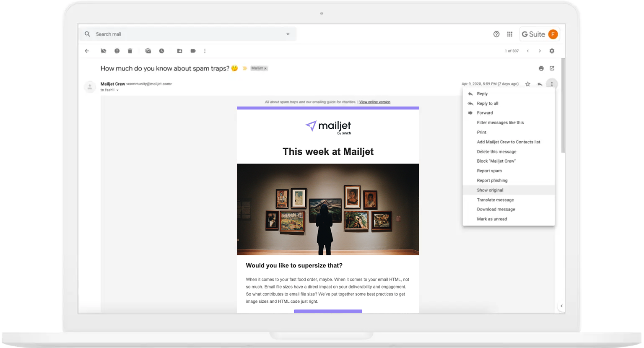Report spam via exclamation icon
Screen dimensions: 644x348
point(117,51)
